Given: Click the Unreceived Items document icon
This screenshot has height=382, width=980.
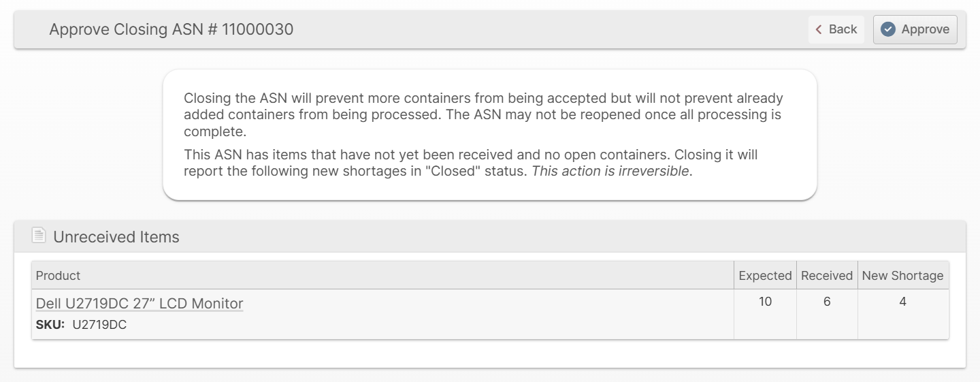Looking at the screenshot, I should pos(39,236).
